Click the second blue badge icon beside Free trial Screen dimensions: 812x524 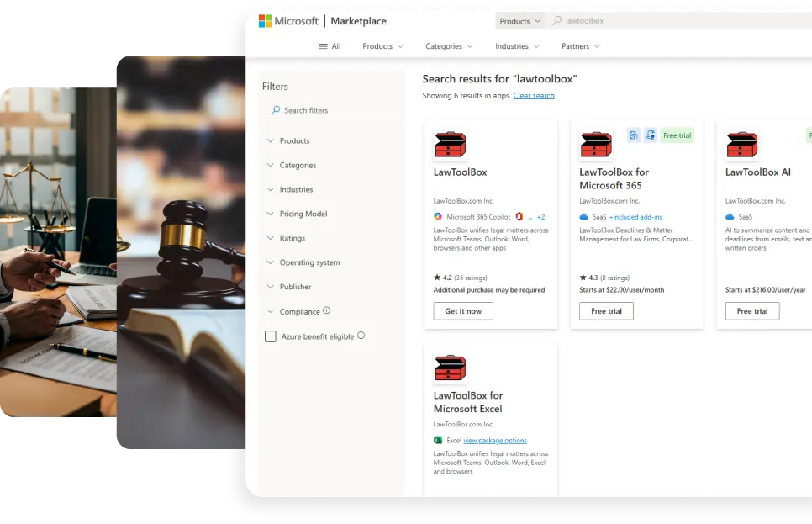click(x=651, y=135)
